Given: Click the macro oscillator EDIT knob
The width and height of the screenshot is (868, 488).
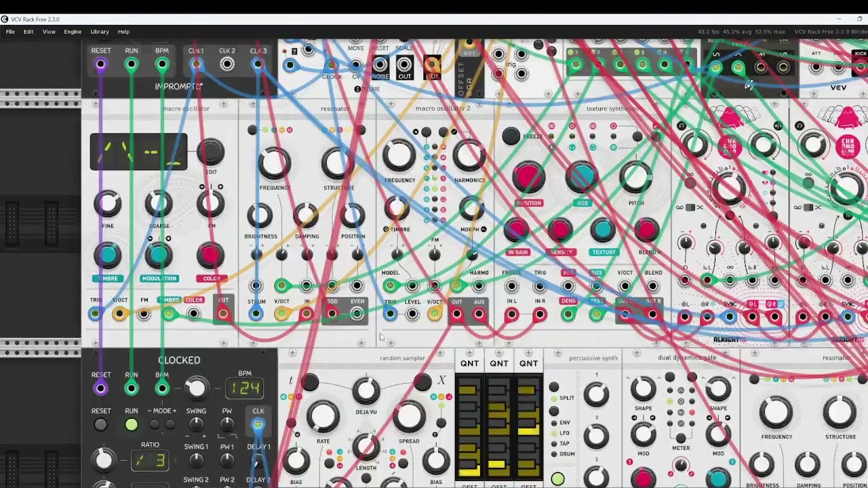Looking at the screenshot, I should tap(210, 152).
